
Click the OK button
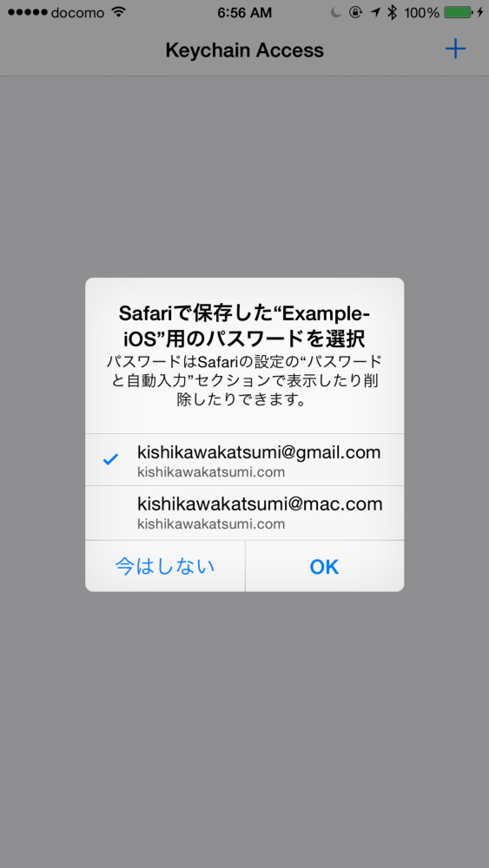(x=325, y=566)
